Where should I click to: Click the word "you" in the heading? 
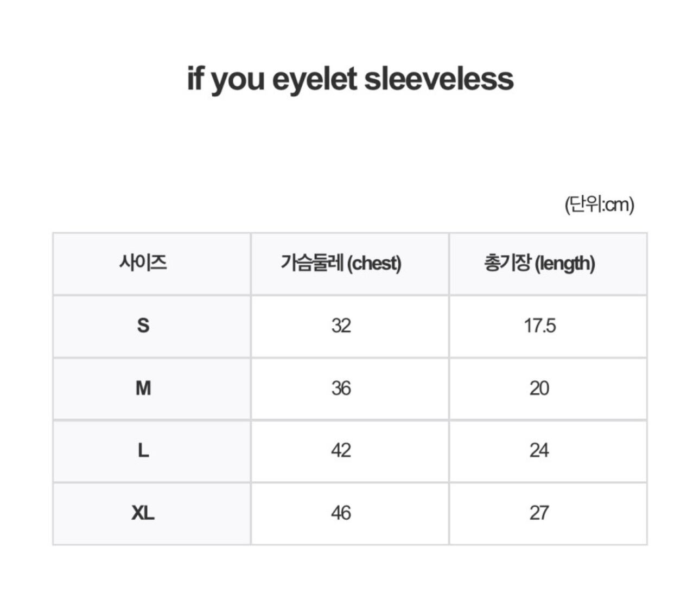pyautogui.click(x=238, y=80)
